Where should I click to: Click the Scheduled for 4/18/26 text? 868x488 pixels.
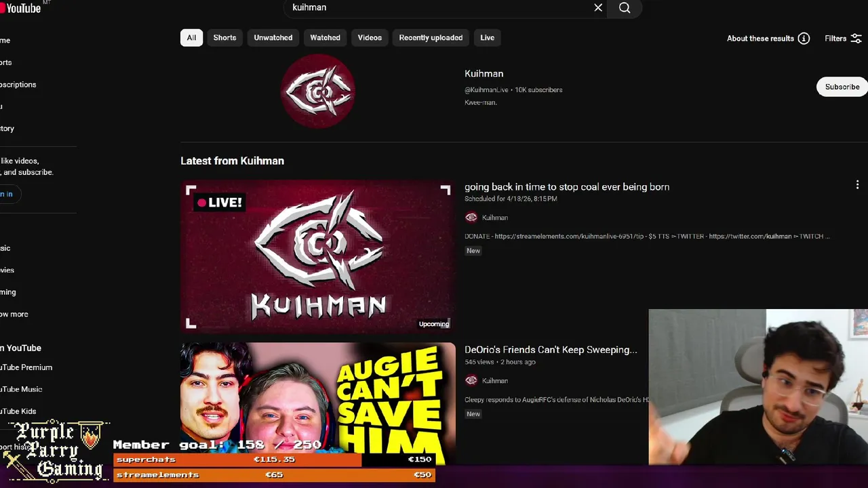511,199
